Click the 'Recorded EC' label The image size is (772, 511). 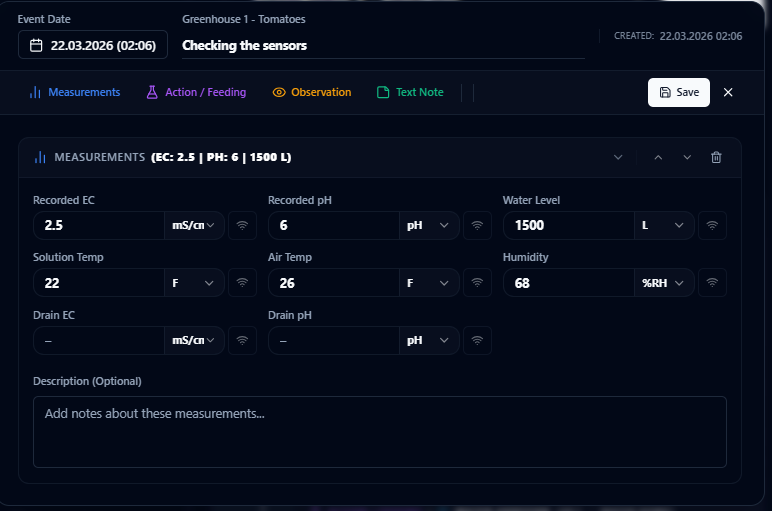click(64, 200)
